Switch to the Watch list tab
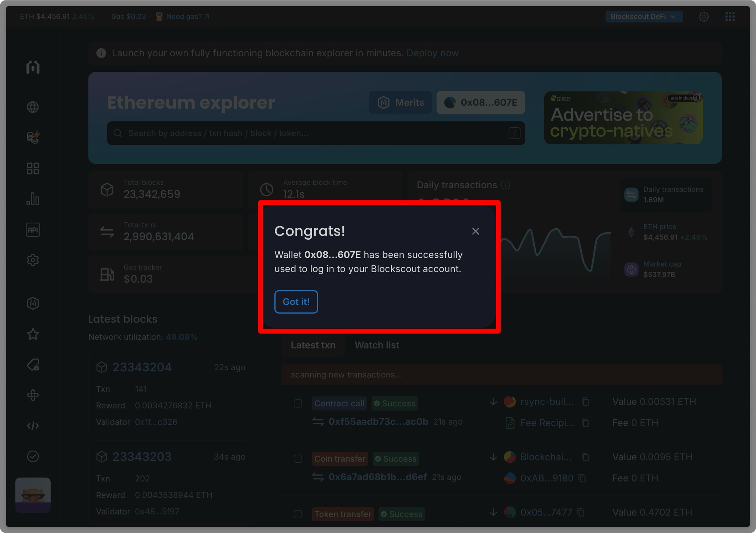The width and height of the screenshot is (756, 533). 377,345
